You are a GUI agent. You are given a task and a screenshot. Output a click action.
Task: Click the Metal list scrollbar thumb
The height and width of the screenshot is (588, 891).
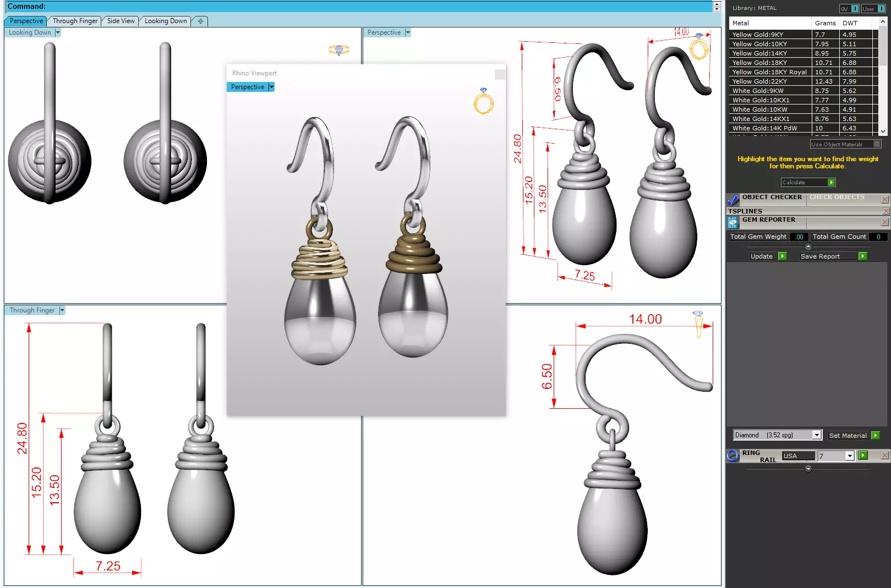pos(883,46)
